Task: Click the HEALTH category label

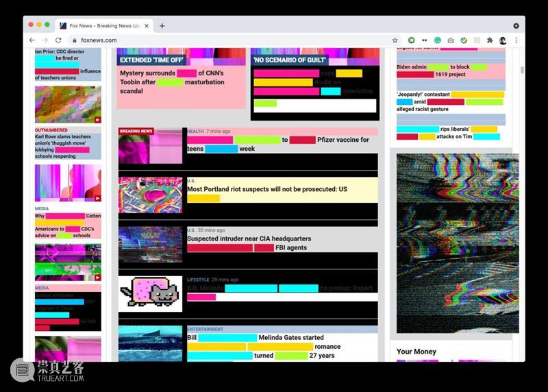Action: 195,131
